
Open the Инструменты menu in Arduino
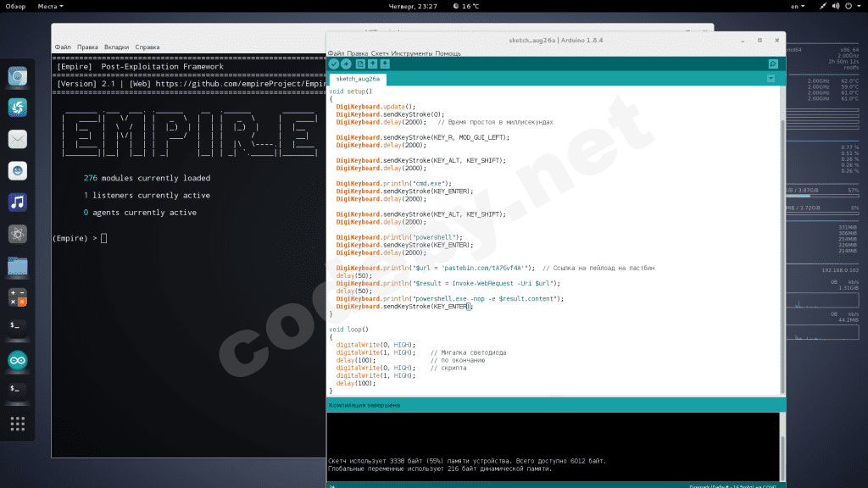412,53
